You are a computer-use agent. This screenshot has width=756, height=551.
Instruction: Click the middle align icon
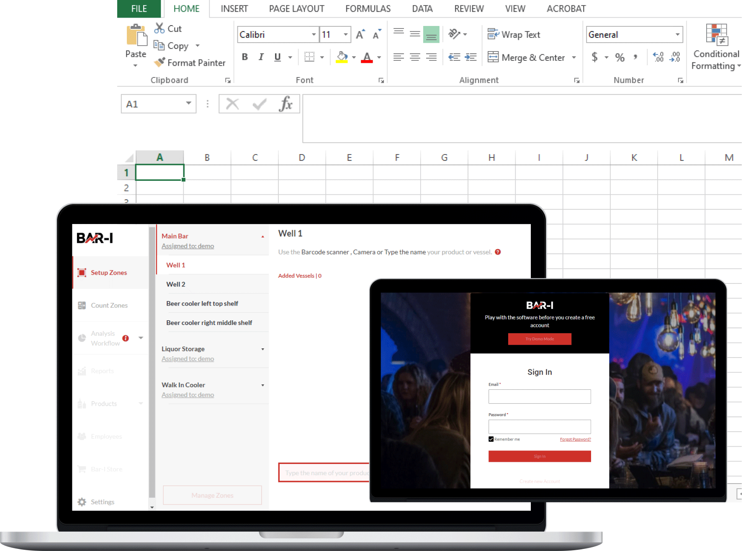(415, 34)
